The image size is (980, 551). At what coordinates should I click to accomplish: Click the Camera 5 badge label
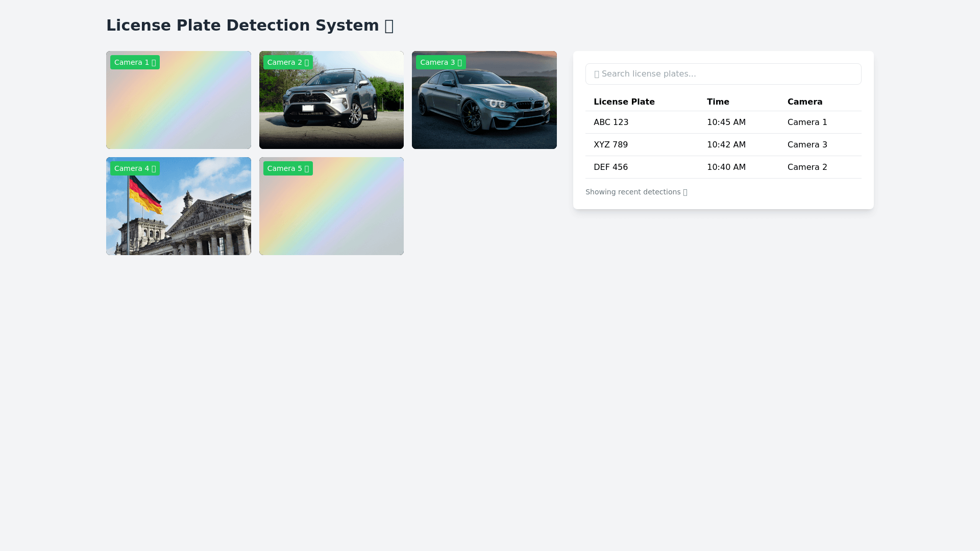pos(288,168)
